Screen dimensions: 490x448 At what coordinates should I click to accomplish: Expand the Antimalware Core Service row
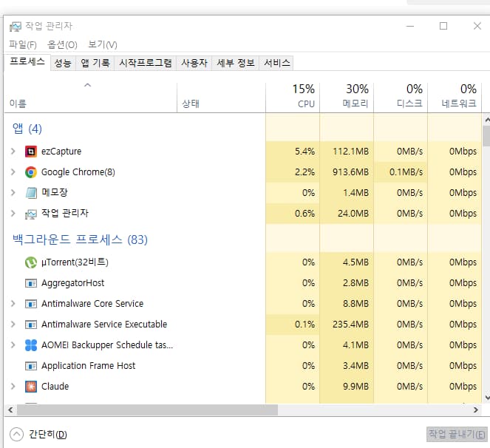pyautogui.click(x=13, y=304)
